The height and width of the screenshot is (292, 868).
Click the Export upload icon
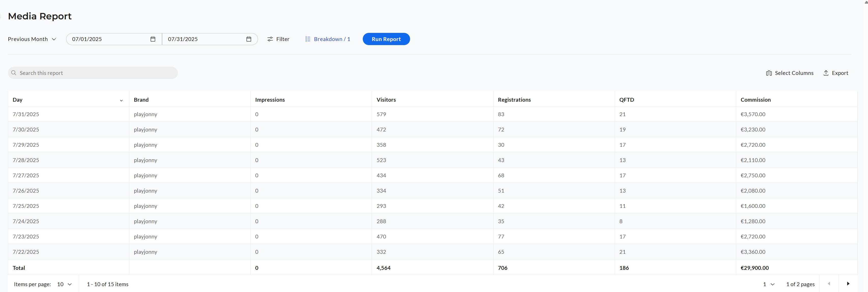coord(826,73)
